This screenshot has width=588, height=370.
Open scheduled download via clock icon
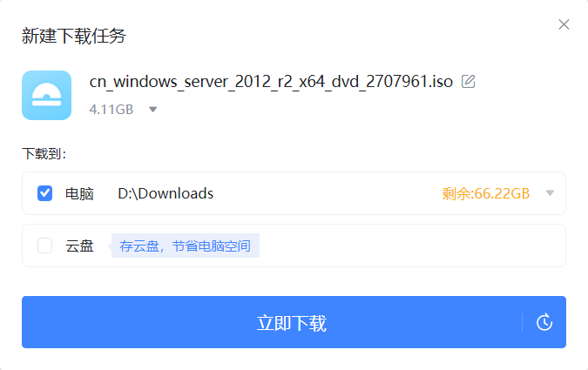coord(544,322)
